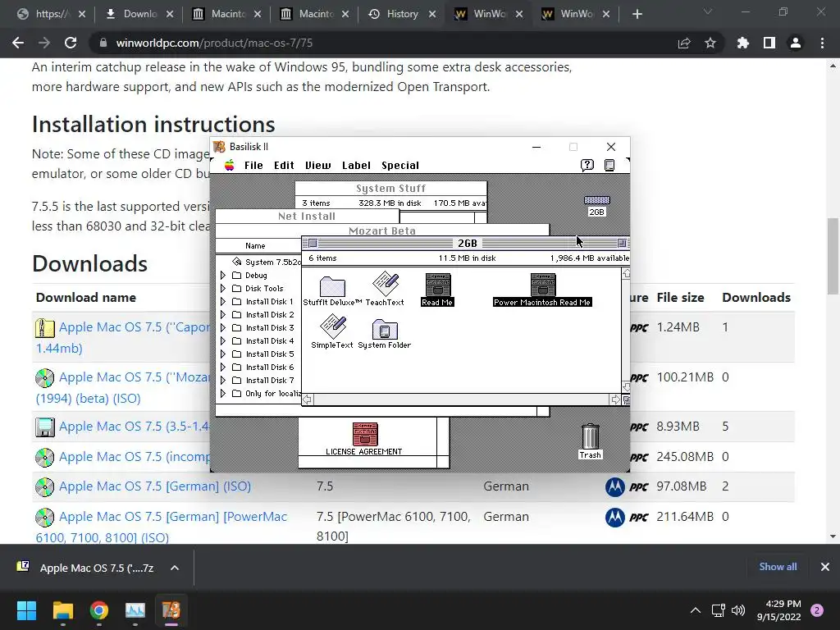Open the Special menu in Mac OS
Viewport: 840px width, 630px height.
(400, 166)
